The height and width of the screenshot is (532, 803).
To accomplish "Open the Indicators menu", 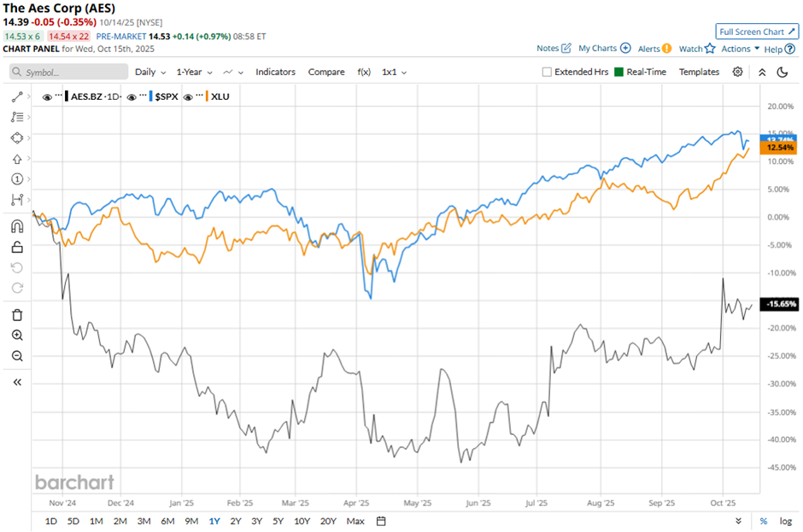I will click(276, 73).
